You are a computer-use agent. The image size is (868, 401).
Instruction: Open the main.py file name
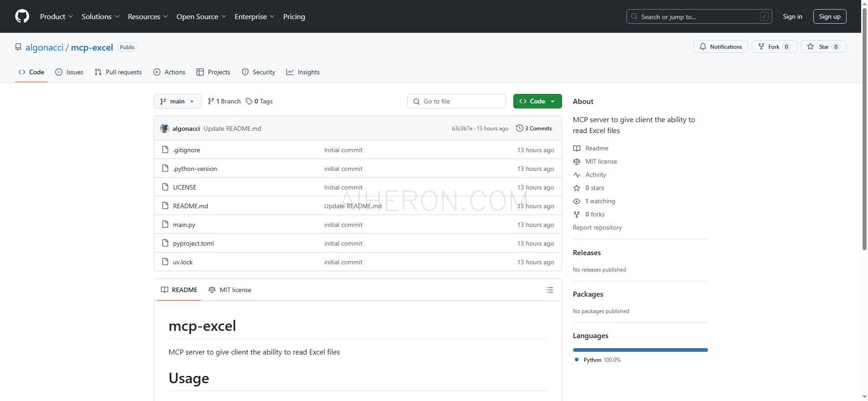click(184, 225)
